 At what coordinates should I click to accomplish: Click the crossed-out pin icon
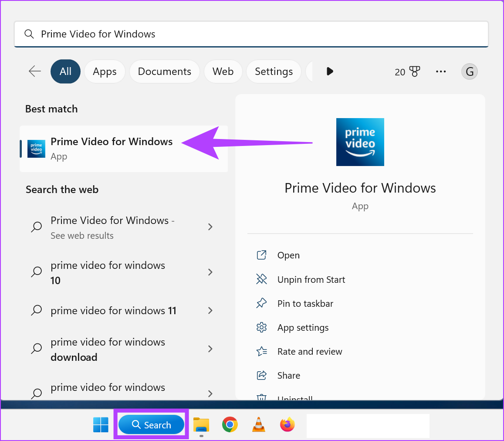[x=261, y=279]
